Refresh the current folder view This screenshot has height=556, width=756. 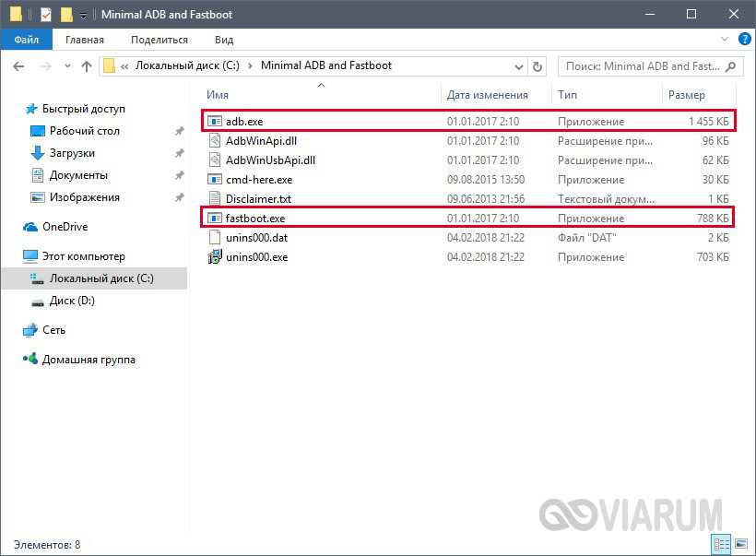point(538,66)
